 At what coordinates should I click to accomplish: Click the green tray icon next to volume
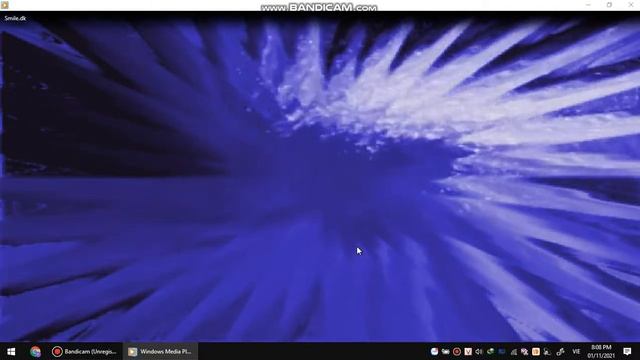[490, 351]
